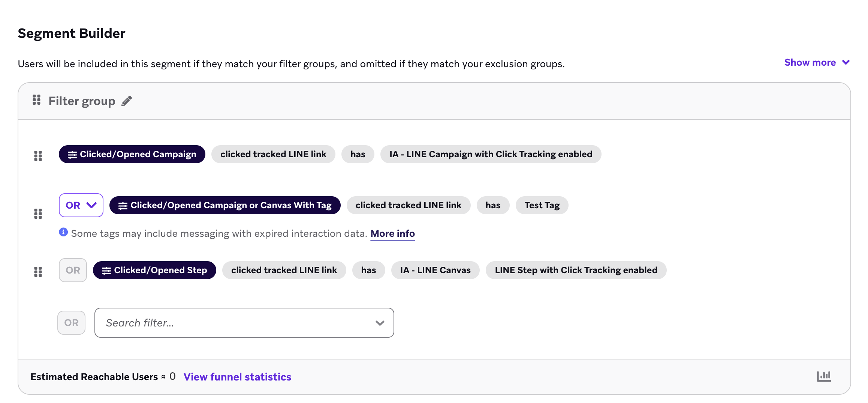This screenshot has height=403, width=868.
Task: Click the sliders icon on Clicked/Opened Step chip
Action: coord(106,270)
